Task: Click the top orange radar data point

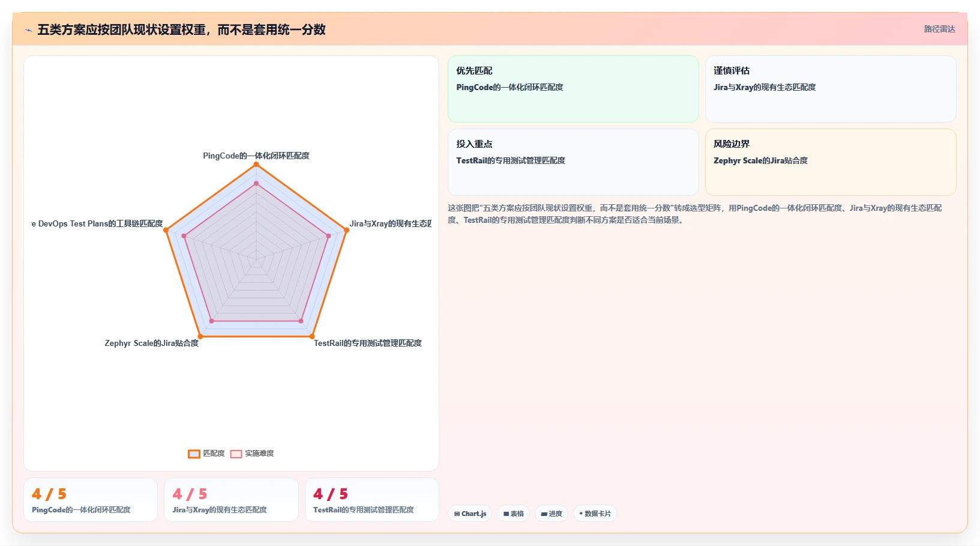Action: pos(256,164)
